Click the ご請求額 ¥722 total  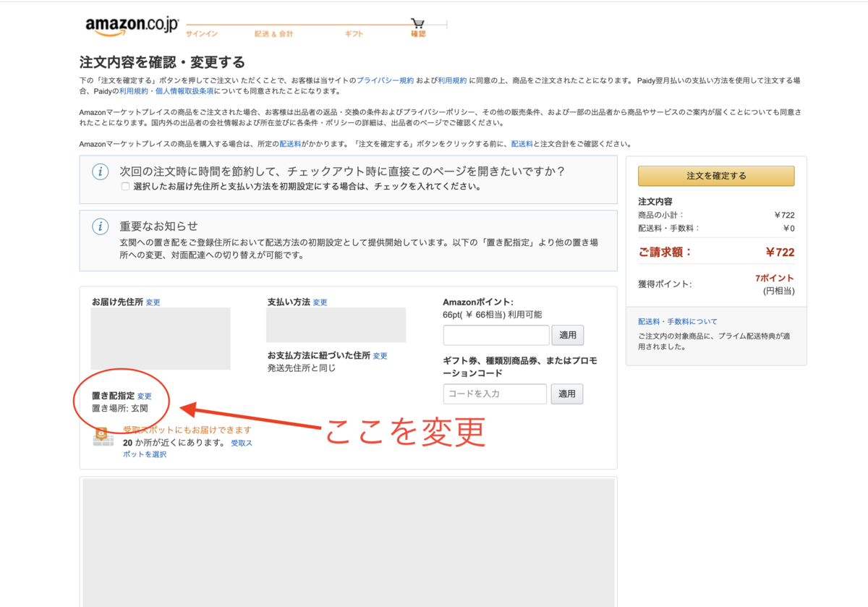(716, 252)
